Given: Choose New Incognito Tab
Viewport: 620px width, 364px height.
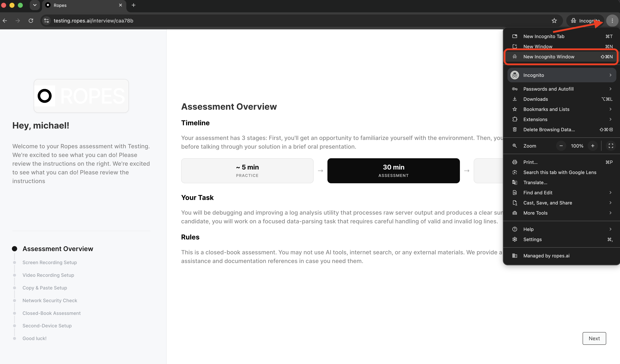Looking at the screenshot, I should tap(562, 36).
